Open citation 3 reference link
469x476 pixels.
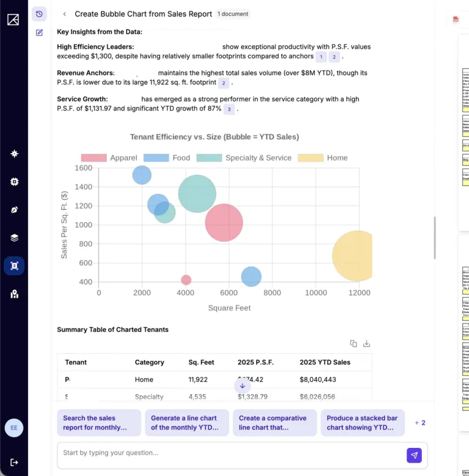click(229, 109)
